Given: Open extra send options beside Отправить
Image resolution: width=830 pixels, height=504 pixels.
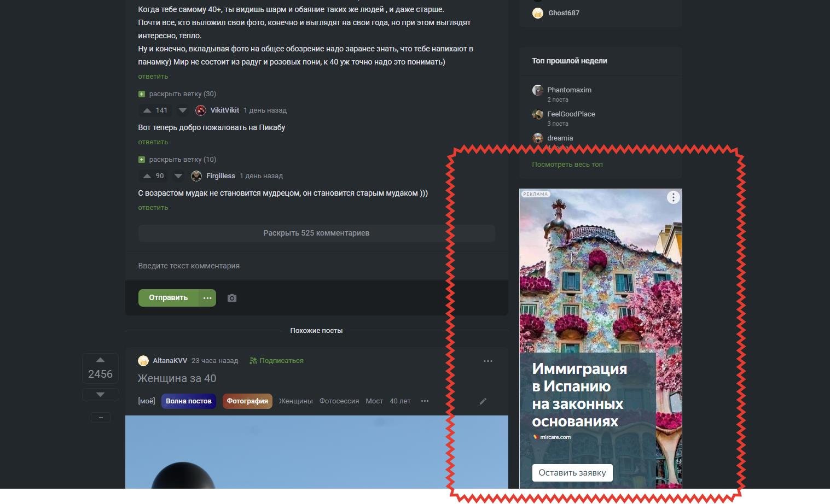Looking at the screenshot, I should click(207, 298).
